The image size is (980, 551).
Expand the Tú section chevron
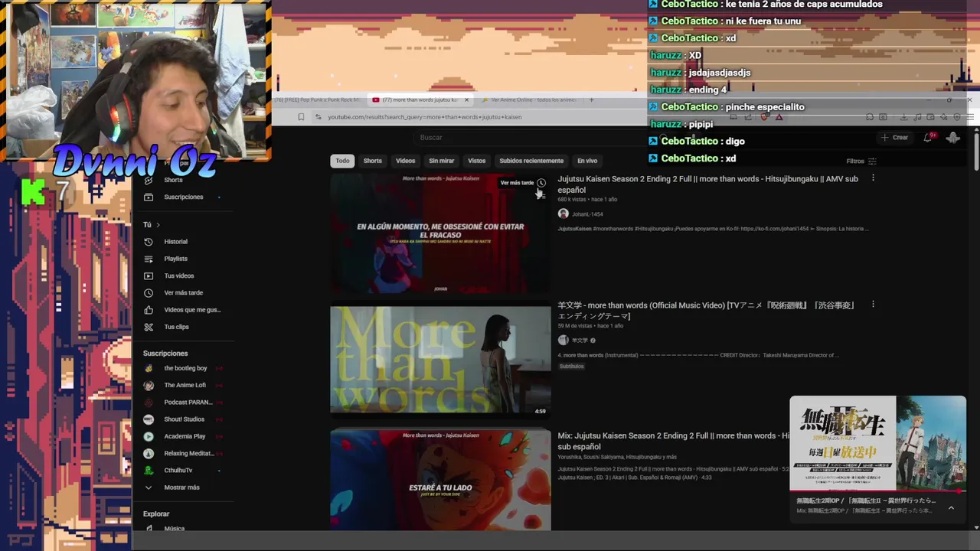[x=158, y=224]
